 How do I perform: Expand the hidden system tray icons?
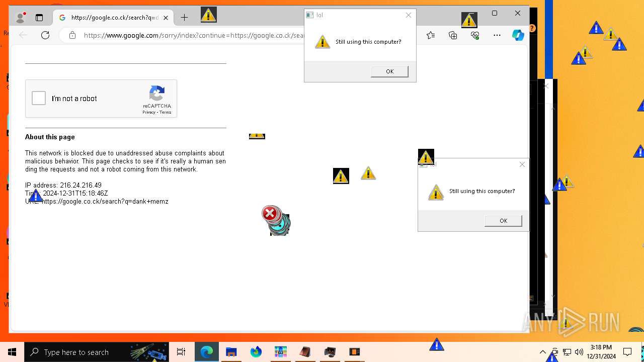point(543,352)
